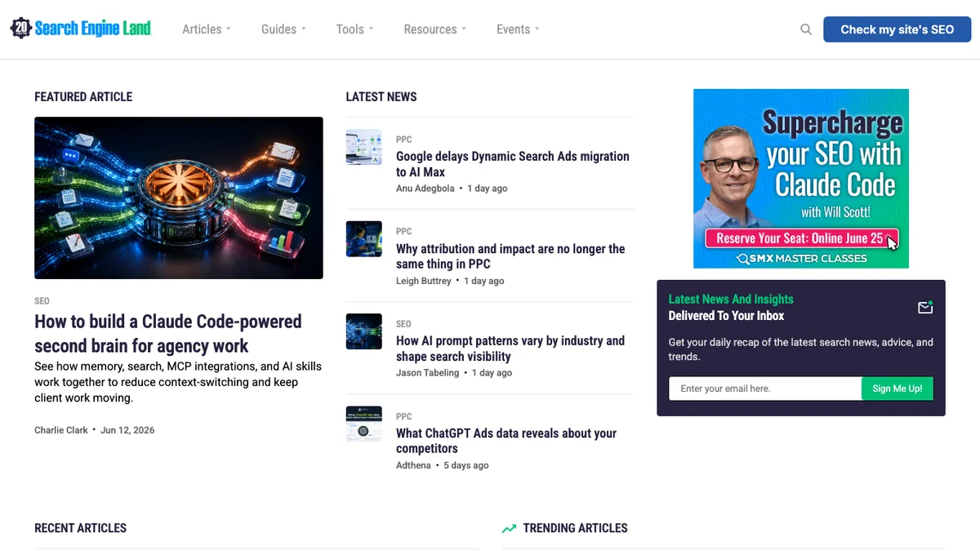This screenshot has height=551, width=980.
Task: Click the Check my site's SEO button
Action: point(897,29)
